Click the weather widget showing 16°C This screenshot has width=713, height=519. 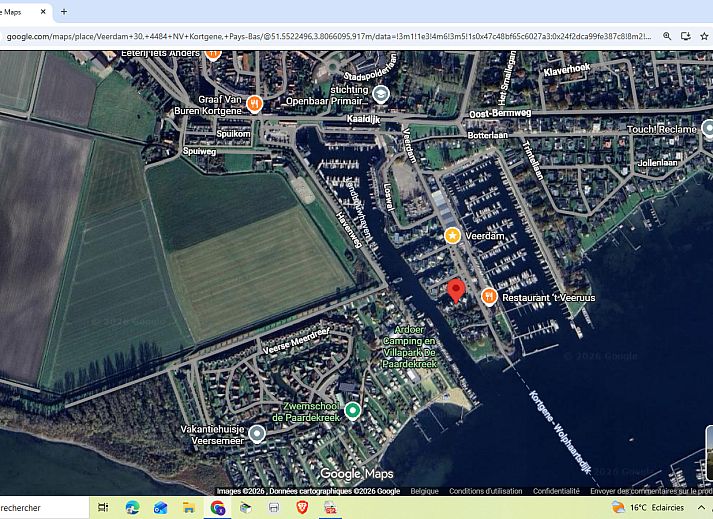[655, 508]
